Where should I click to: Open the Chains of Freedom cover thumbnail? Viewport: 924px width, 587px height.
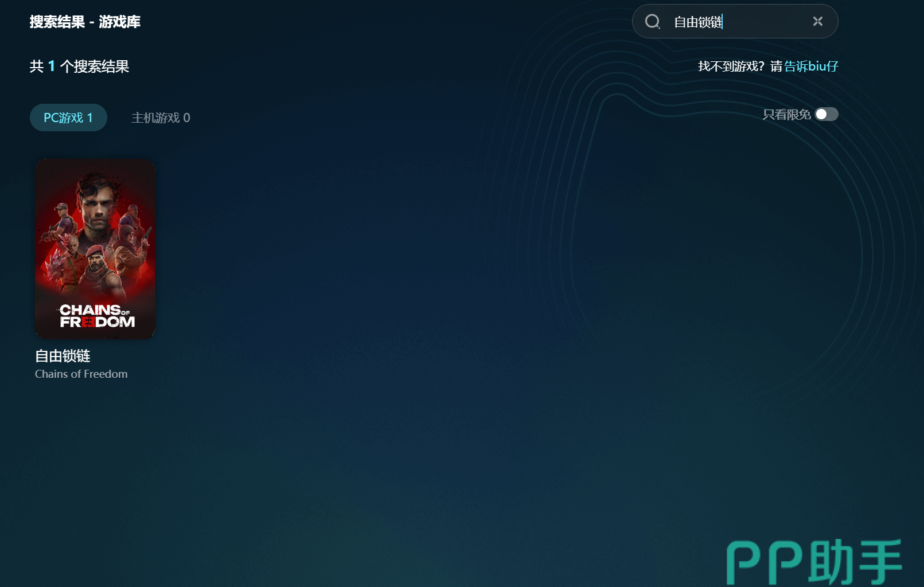point(95,249)
